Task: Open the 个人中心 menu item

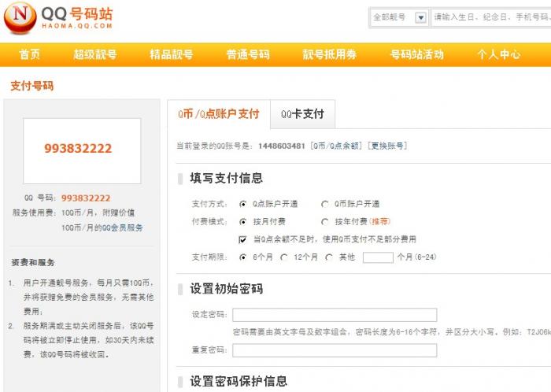Action: [498, 54]
